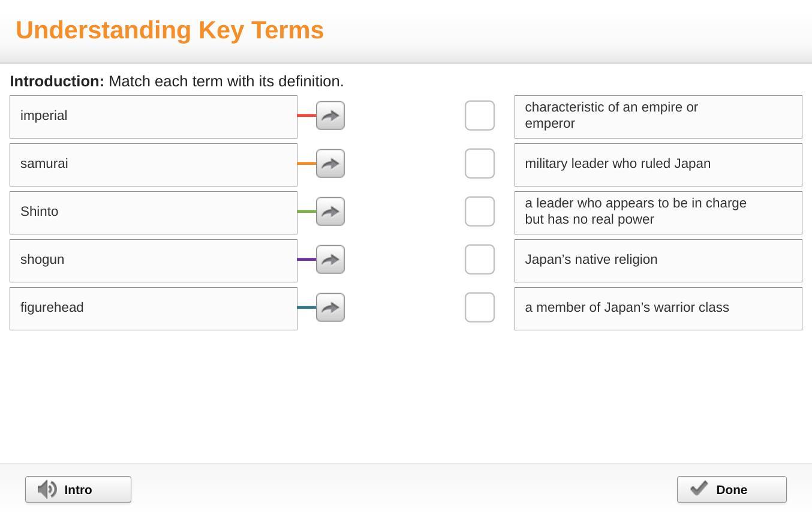Click the 'Japan's native religion' definition box
Screen dimensions: 812x512
pos(658,261)
